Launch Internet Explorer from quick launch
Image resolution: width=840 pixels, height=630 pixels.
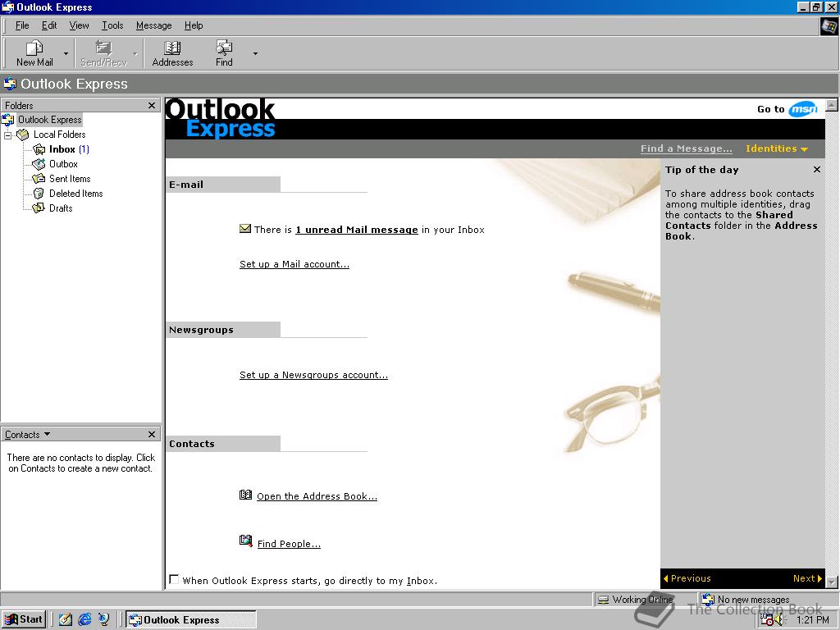click(x=84, y=619)
